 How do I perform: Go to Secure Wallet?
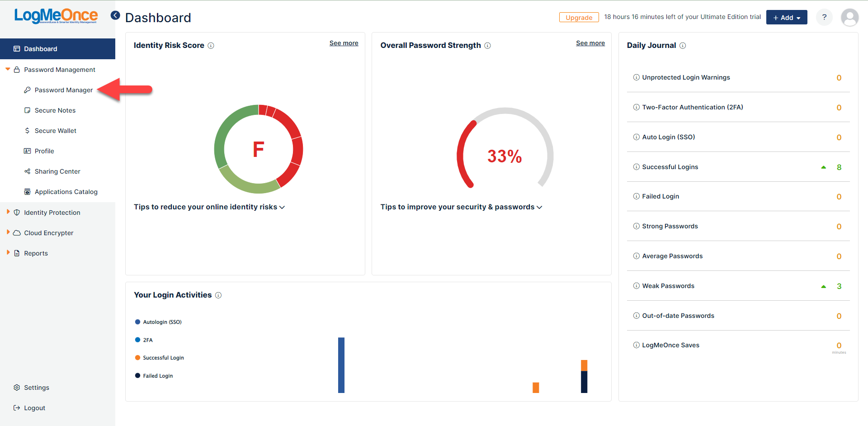coord(55,131)
